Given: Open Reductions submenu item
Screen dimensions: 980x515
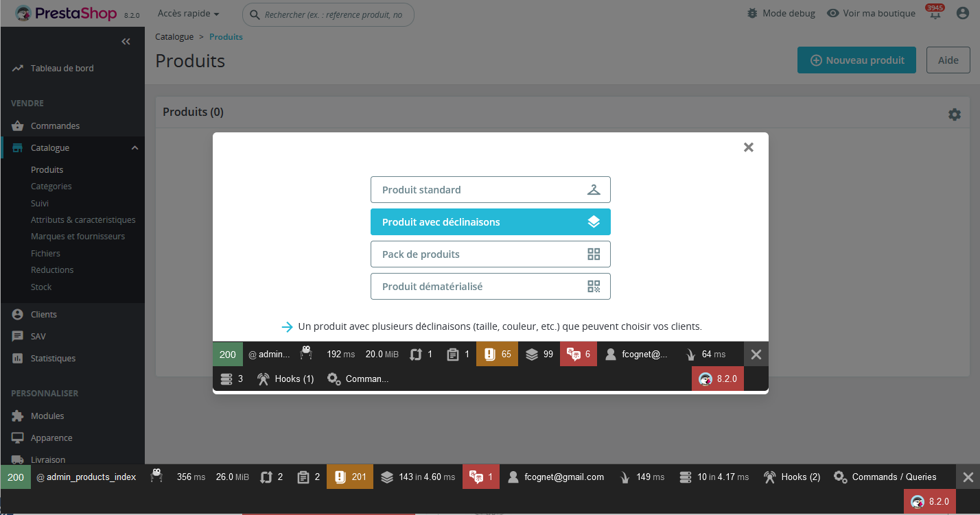Looking at the screenshot, I should click(x=52, y=270).
